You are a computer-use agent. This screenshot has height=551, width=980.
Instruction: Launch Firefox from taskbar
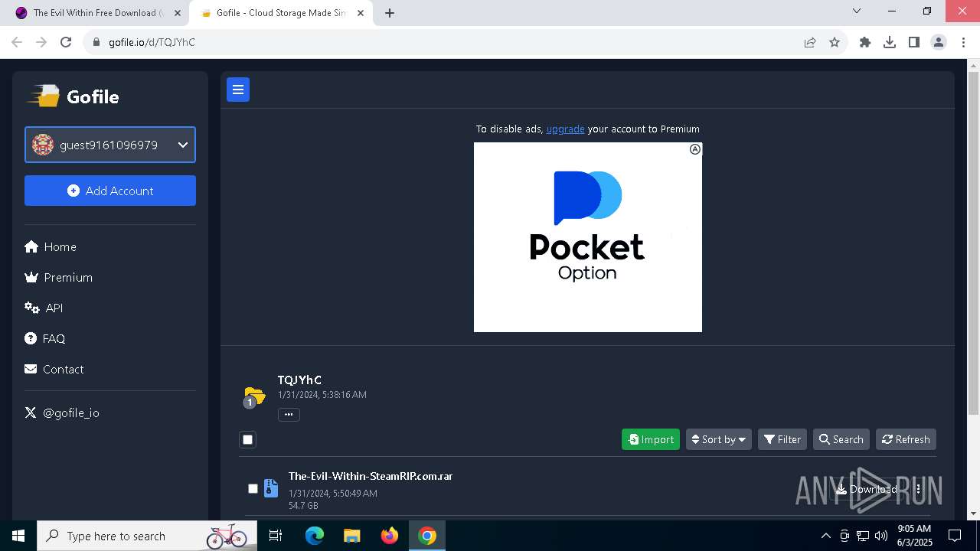390,536
